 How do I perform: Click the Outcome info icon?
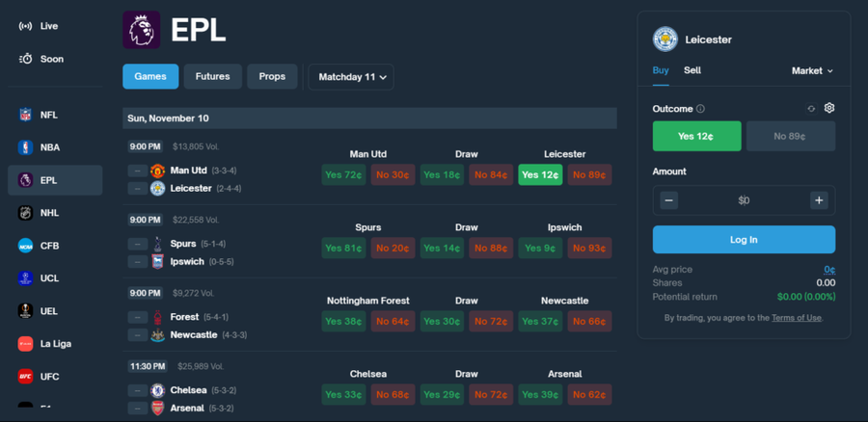tap(701, 109)
